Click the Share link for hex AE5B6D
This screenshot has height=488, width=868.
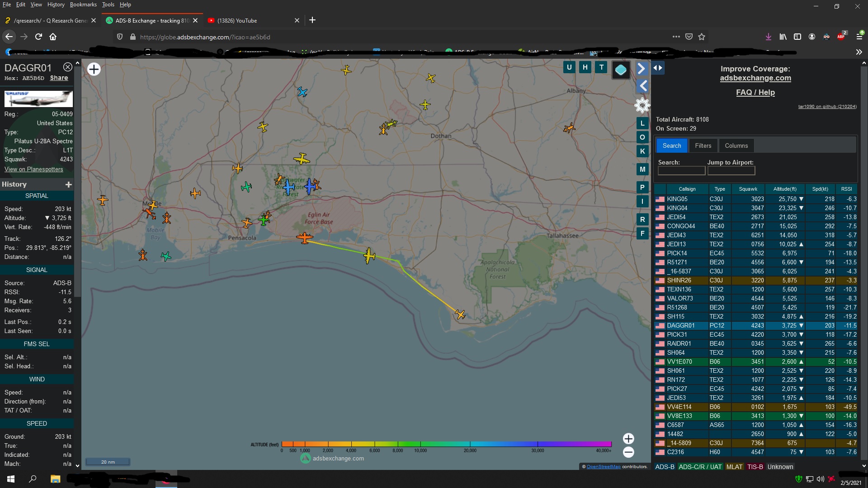coord(59,78)
